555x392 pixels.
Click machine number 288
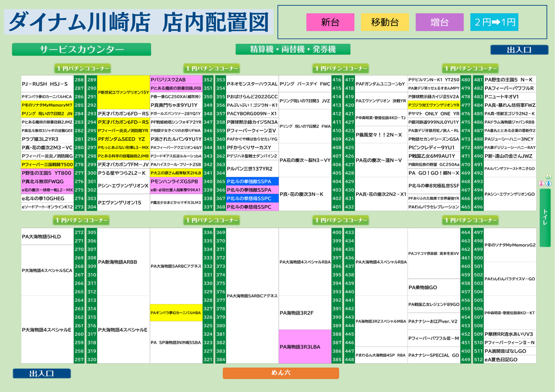[79, 80]
